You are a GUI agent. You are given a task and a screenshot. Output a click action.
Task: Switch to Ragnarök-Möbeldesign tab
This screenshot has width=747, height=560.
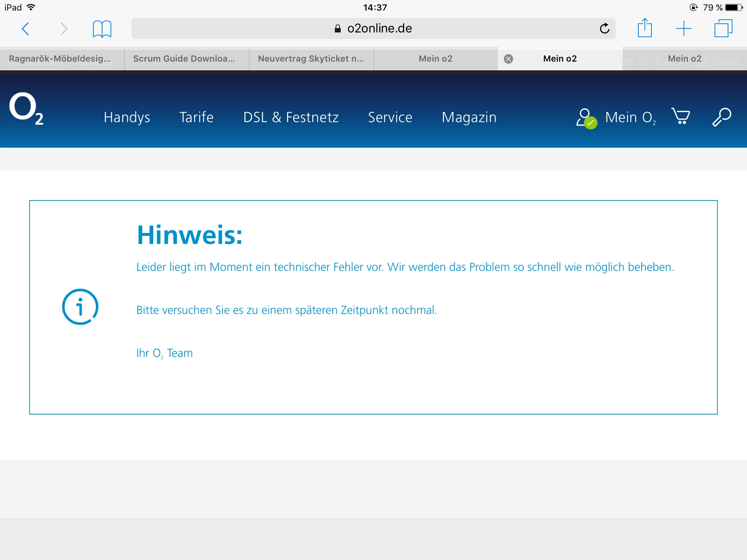60,59
